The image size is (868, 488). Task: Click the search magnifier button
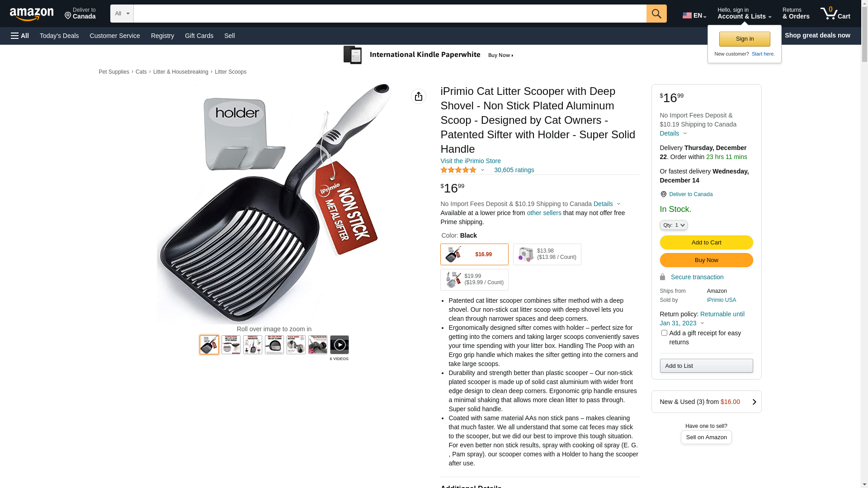tap(656, 14)
